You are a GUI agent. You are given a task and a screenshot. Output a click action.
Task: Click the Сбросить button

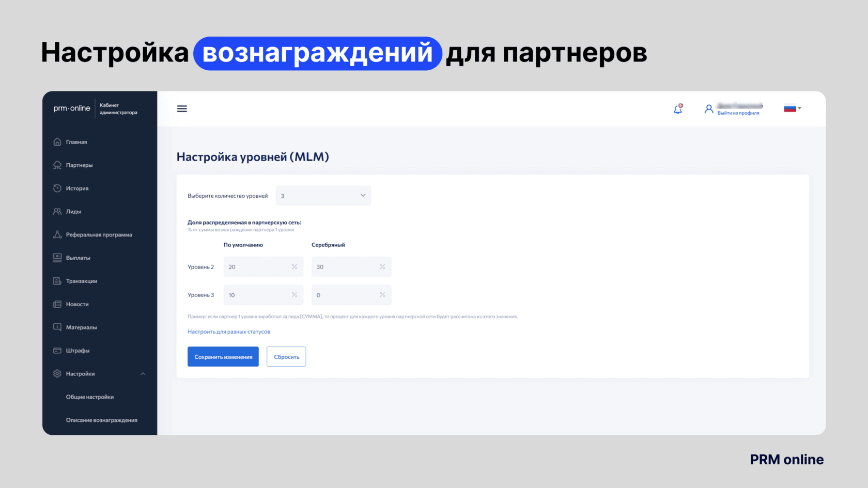tap(286, 357)
